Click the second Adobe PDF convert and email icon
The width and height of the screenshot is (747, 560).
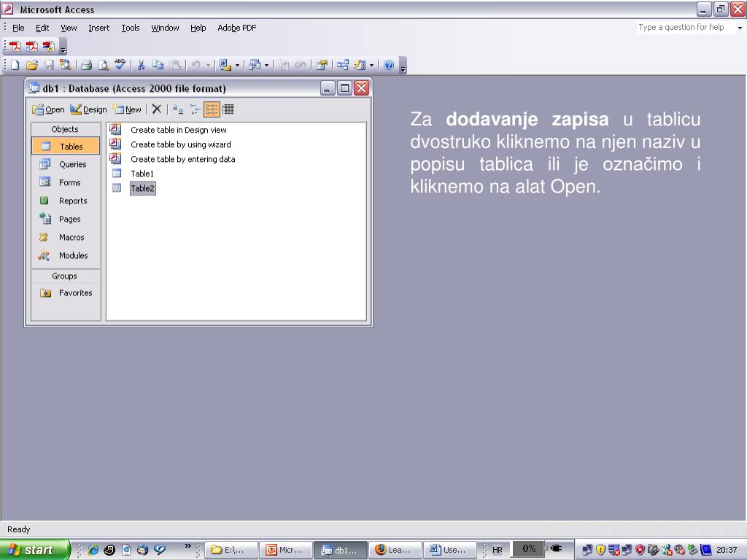[32, 46]
